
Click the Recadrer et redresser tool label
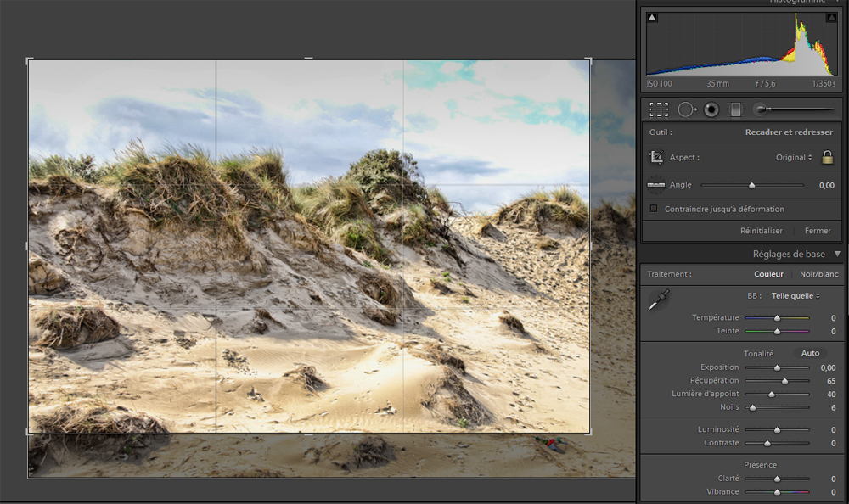click(789, 132)
